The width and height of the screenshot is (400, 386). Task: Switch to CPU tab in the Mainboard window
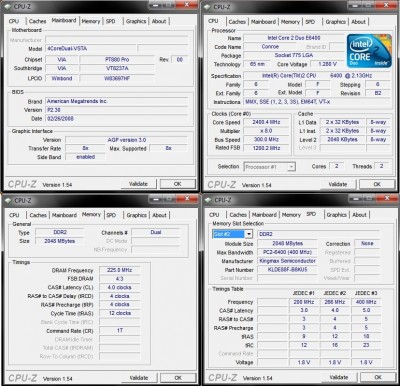14,21
